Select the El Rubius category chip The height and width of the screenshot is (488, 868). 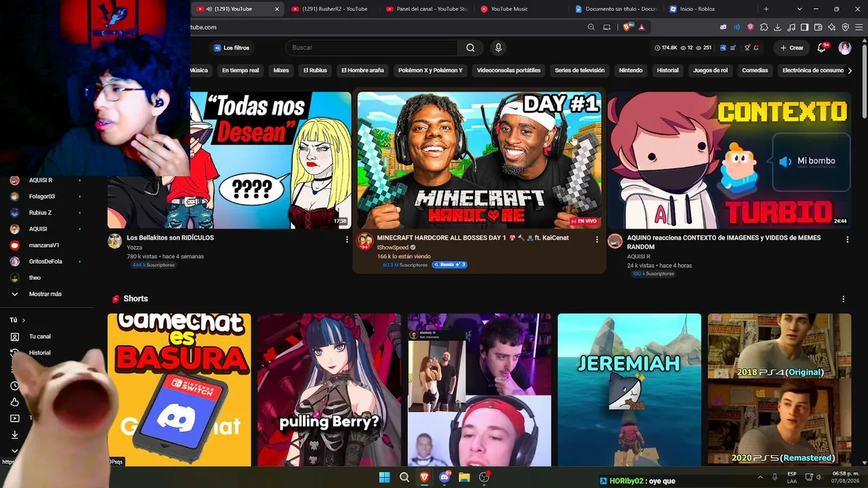[x=315, y=70]
